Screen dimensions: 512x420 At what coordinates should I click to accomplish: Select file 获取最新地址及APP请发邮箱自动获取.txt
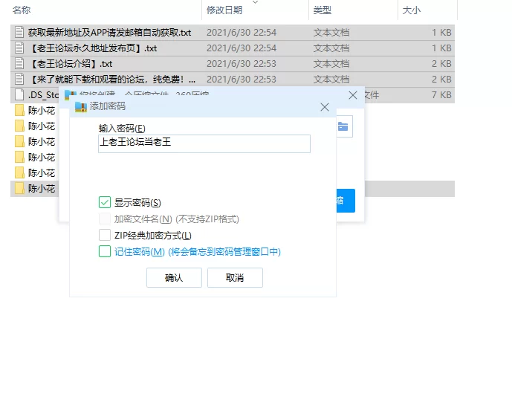tap(233, 32)
